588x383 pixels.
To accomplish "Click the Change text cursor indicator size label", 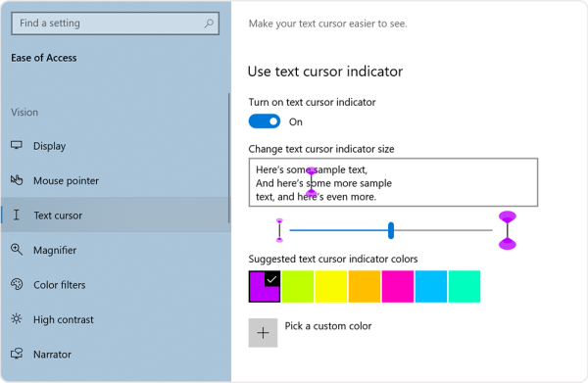I will 321,149.
